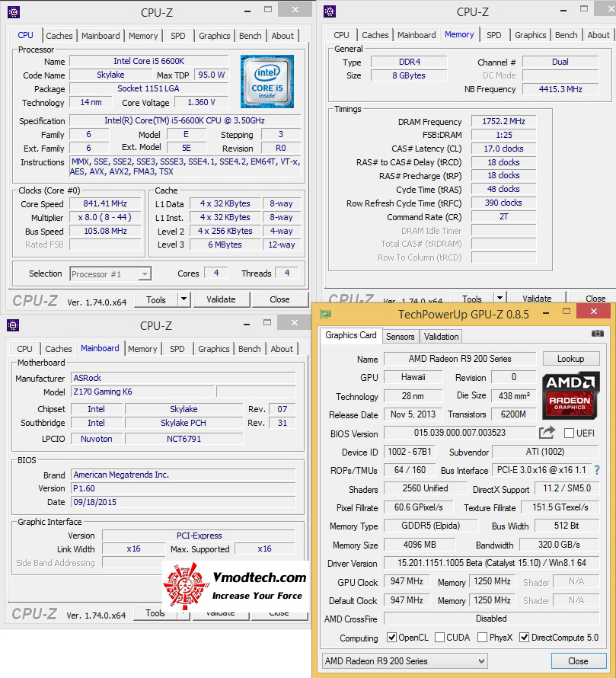Screen dimensions: 616x678
Task: Open Bench tab in the CPU window
Action: (x=251, y=36)
